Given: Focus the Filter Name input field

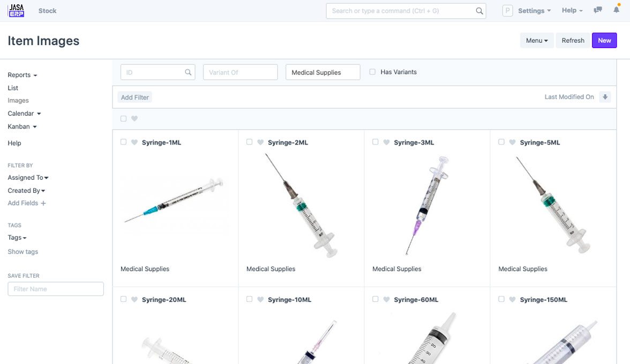Looking at the screenshot, I should click(56, 289).
